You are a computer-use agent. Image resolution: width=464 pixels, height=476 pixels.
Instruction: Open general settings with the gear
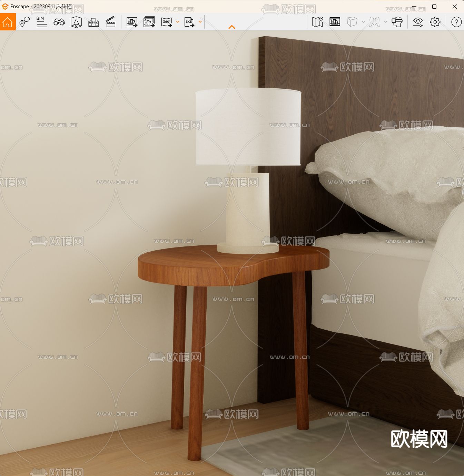pos(435,22)
